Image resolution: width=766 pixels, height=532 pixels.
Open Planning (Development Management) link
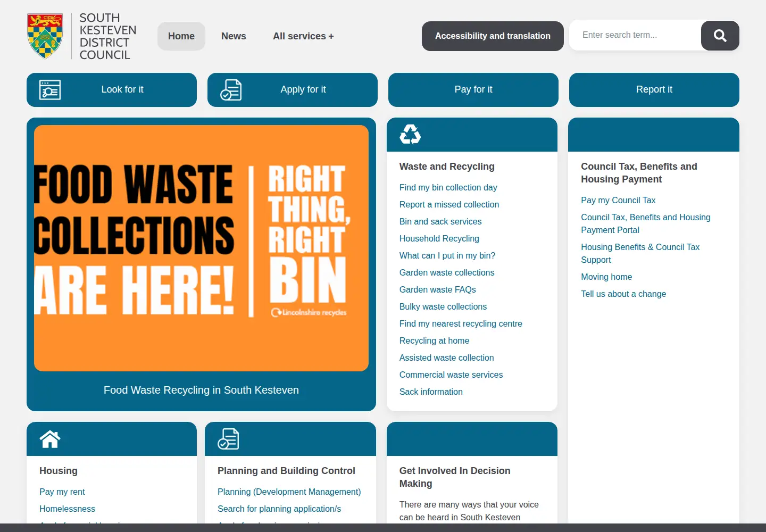pyautogui.click(x=289, y=492)
